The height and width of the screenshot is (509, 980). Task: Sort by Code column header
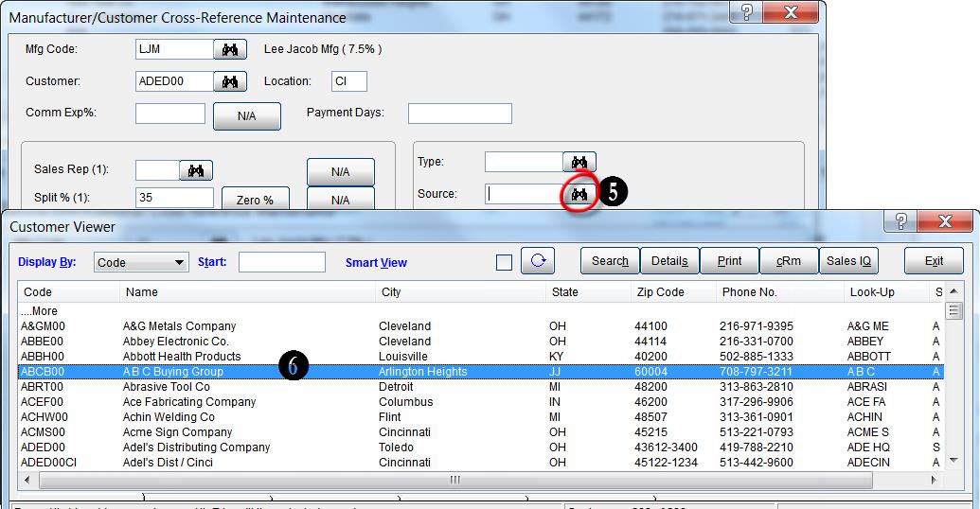pos(69,291)
